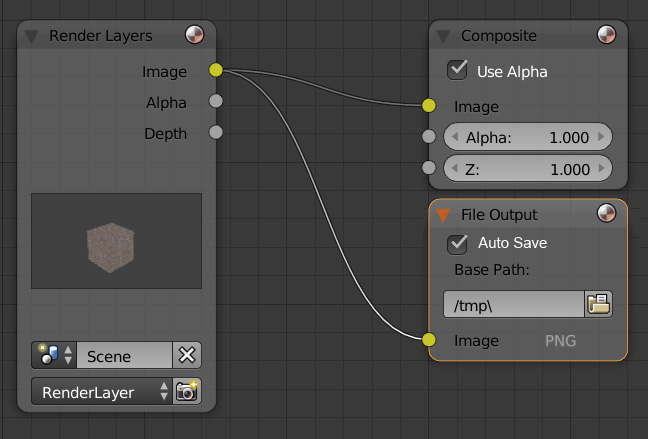Click the PNG format label
The width and height of the screenshot is (648, 439).
(560, 341)
